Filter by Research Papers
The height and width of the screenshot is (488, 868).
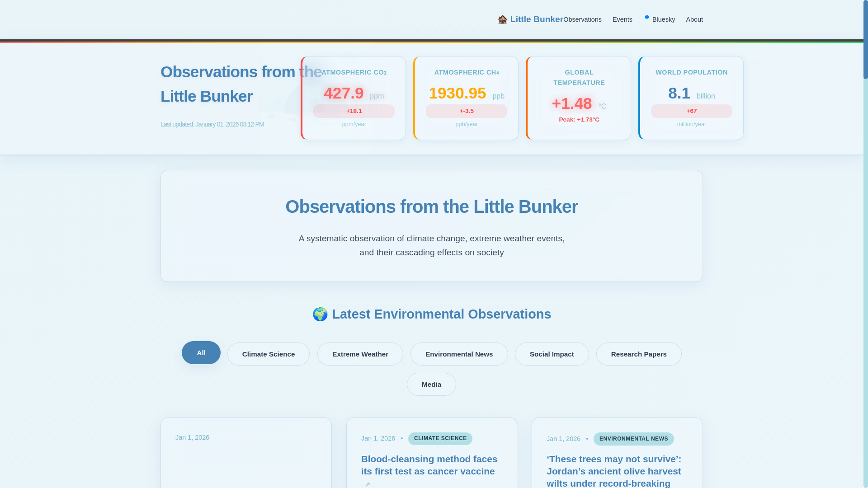pos(639,354)
